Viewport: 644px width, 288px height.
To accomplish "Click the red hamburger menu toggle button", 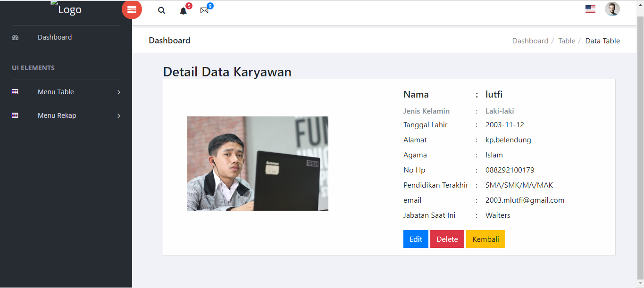I will pyautogui.click(x=132, y=10).
